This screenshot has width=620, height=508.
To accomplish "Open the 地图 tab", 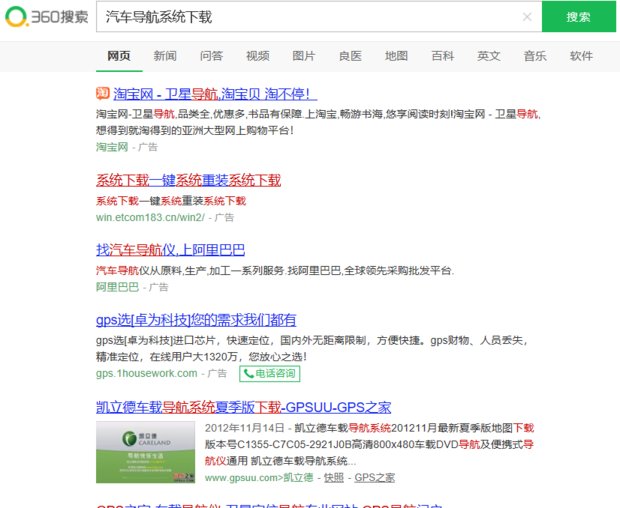I will click(x=397, y=56).
